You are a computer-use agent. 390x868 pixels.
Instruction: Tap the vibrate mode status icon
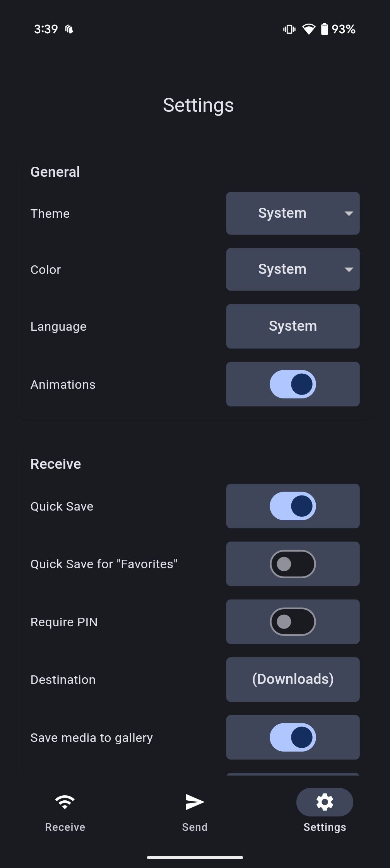point(289,29)
